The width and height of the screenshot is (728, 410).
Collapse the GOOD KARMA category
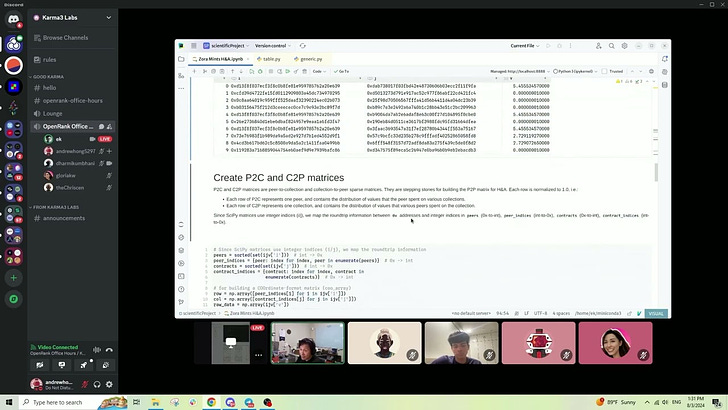[48, 77]
